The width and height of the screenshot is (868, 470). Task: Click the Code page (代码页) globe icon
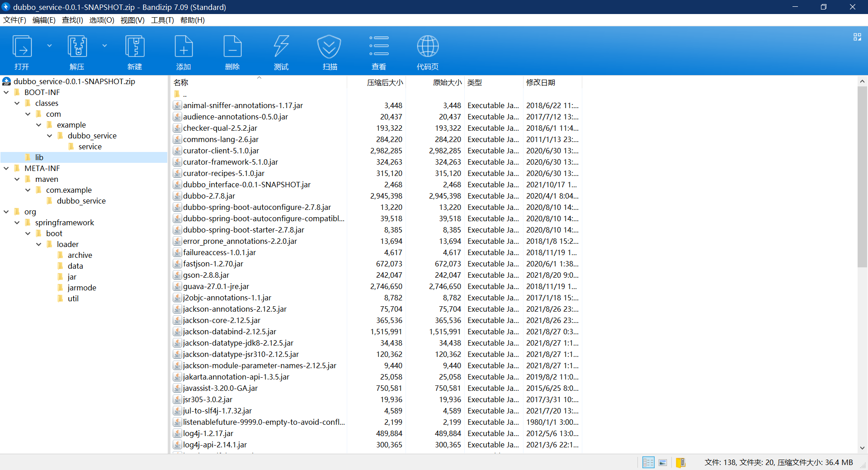tap(428, 46)
